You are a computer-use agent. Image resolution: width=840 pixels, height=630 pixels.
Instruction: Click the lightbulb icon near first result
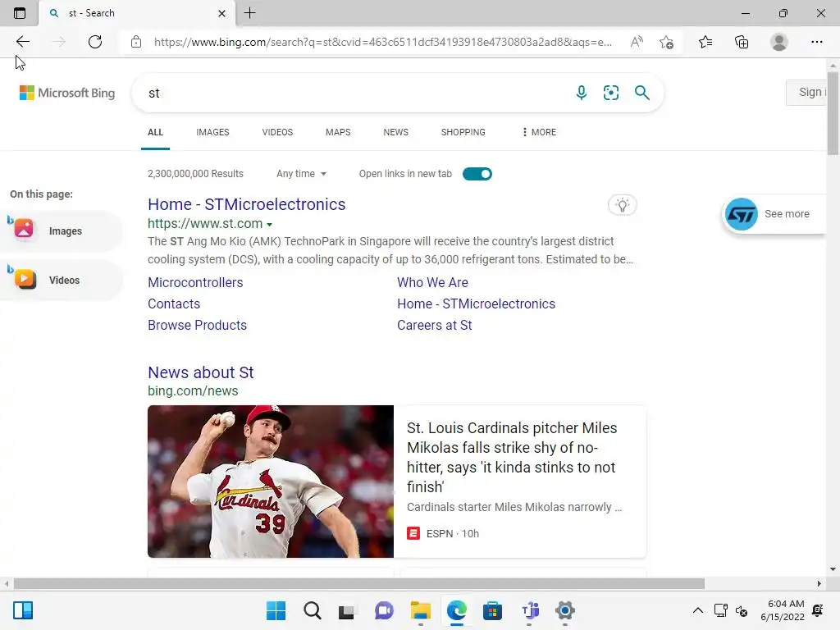pyautogui.click(x=623, y=204)
